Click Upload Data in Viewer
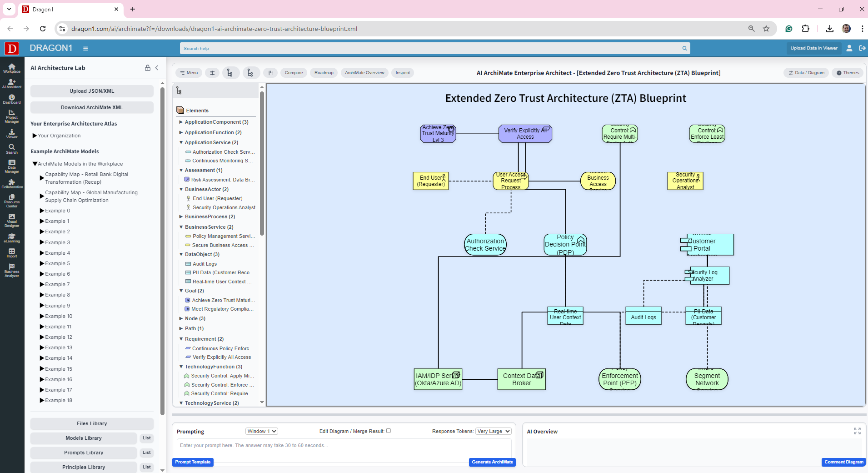The image size is (868, 473). click(x=813, y=48)
